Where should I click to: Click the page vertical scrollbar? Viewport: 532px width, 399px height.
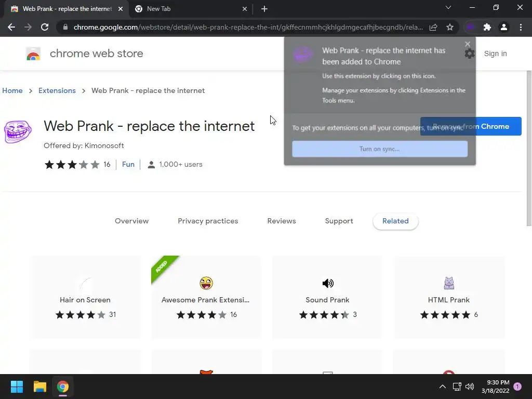click(529, 148)
